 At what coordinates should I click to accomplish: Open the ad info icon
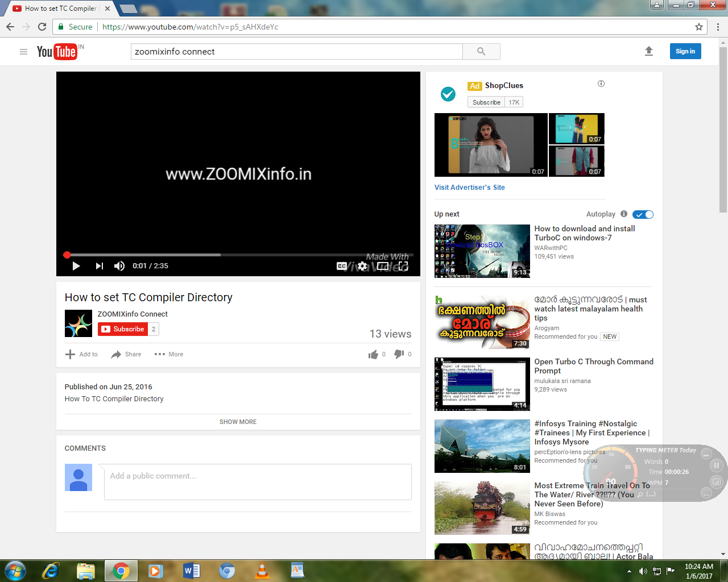point(601,84)
